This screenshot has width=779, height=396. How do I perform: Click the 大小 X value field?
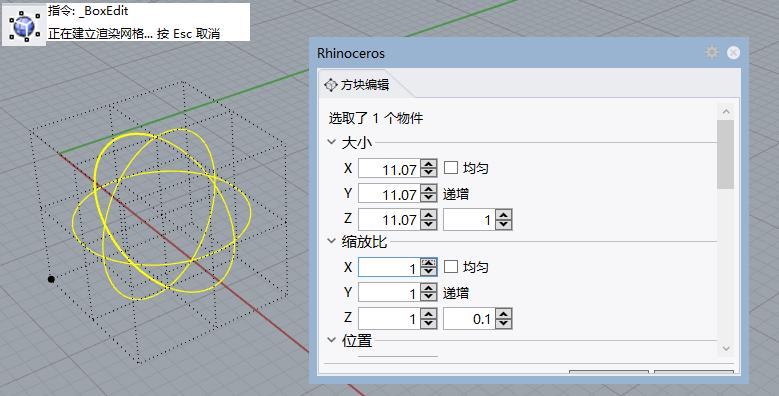coord(389,168)
